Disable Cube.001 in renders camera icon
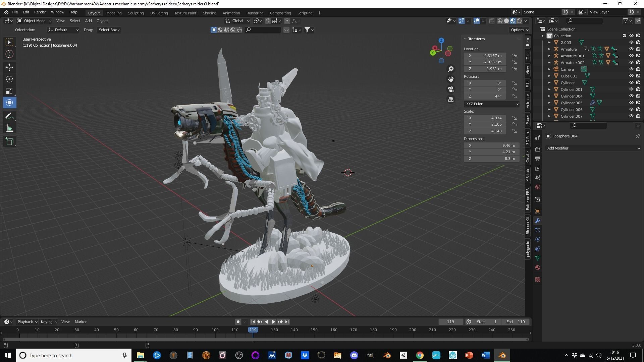 (x=638, y=76)
